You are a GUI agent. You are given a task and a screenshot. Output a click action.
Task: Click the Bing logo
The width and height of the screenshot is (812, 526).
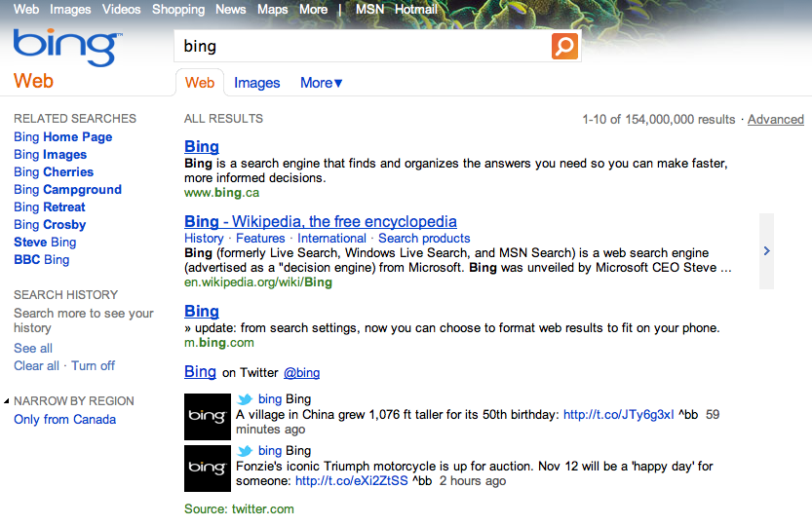pos(67,47)
